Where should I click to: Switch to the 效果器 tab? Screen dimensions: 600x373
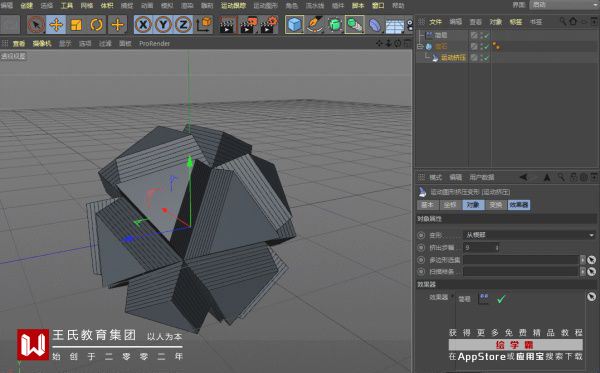click(519, 205)
